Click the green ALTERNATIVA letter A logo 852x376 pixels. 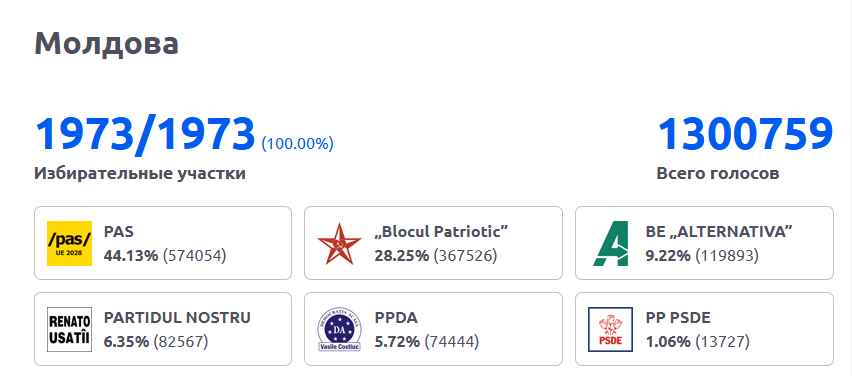[x=610, y=243]
